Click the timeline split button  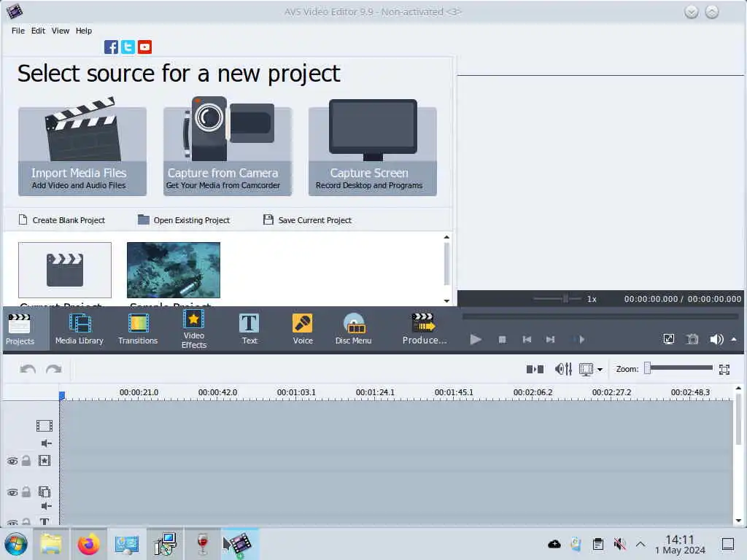[535, 369]
